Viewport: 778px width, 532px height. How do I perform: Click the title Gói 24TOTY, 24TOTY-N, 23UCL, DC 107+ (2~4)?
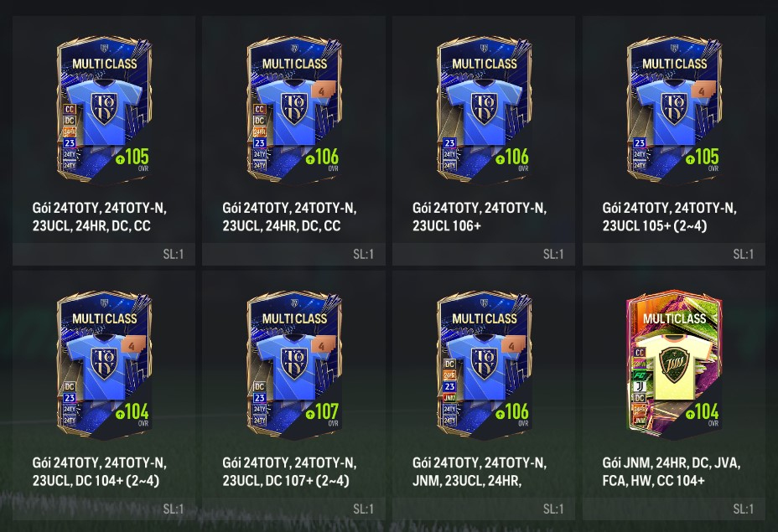(289, 472)
